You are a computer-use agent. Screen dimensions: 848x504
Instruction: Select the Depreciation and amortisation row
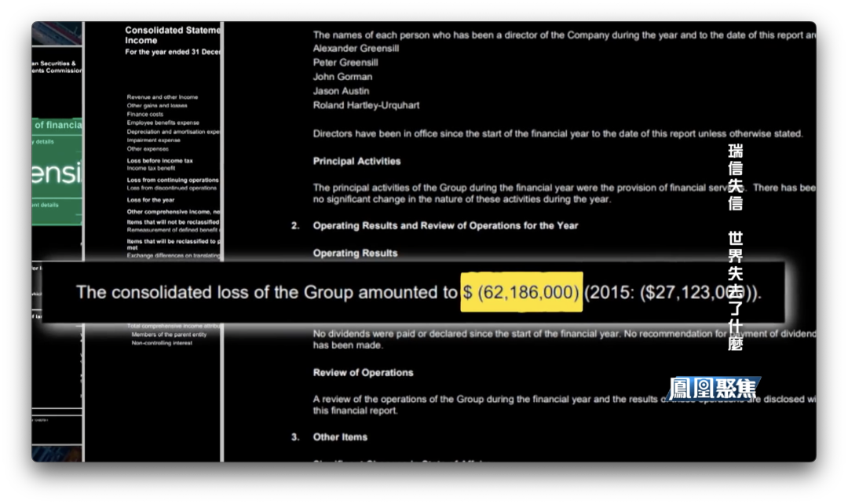pyautogui.click(x=174, y=131)
